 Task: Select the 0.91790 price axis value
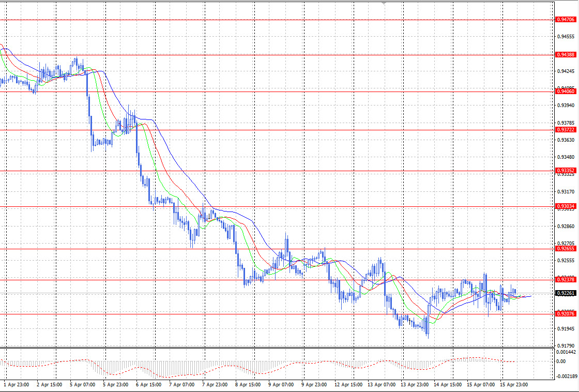click(566, 346)
